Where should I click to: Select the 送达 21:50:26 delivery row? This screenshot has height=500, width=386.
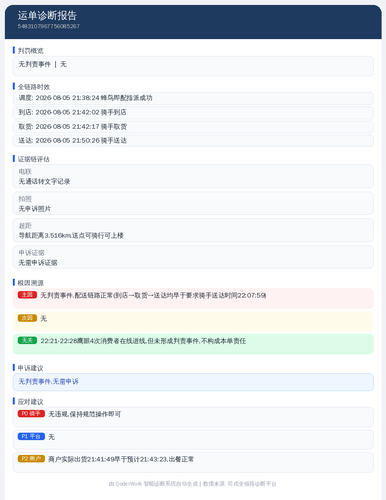click(x=193, y=141)
